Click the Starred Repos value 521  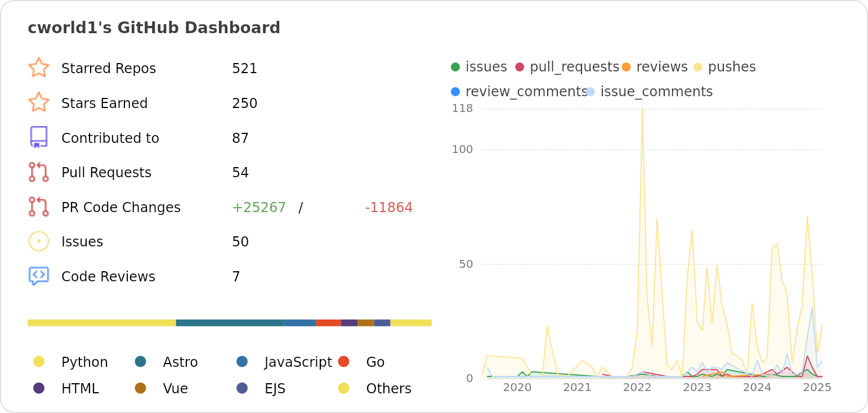(x=244, y=69)
